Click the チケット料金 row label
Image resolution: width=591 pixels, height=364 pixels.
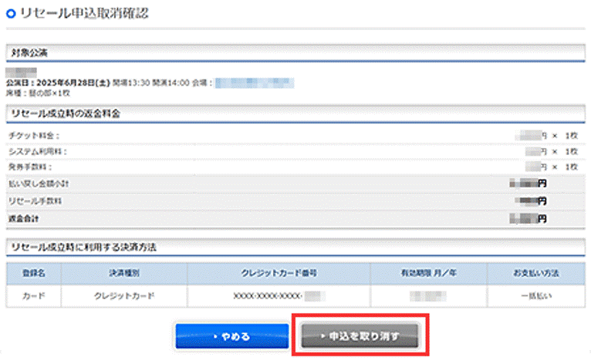tap(33, 135)
